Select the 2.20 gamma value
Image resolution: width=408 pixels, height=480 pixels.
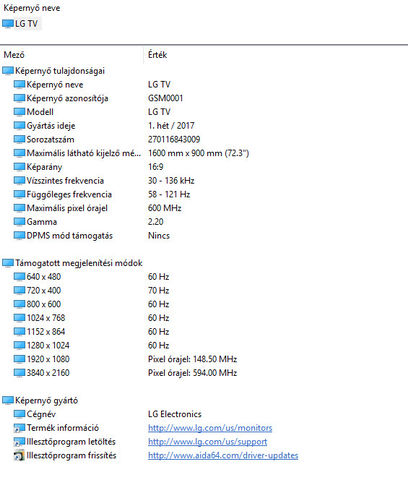[x=156, y=222]
